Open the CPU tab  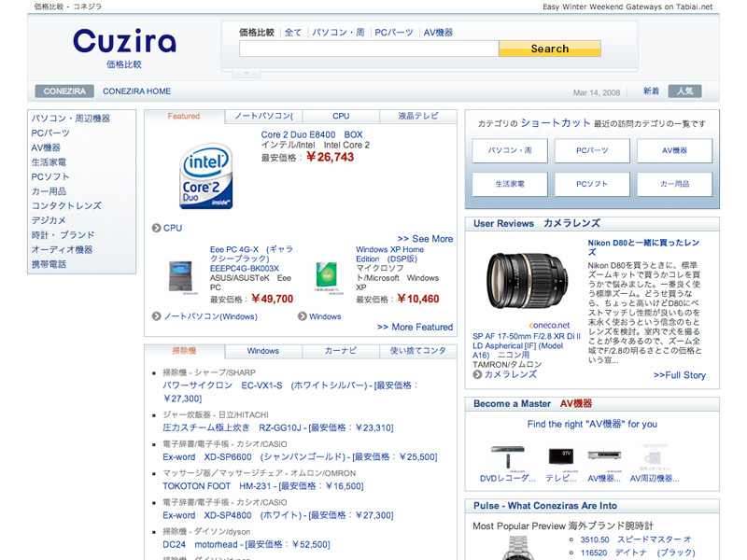coord(341,116)
